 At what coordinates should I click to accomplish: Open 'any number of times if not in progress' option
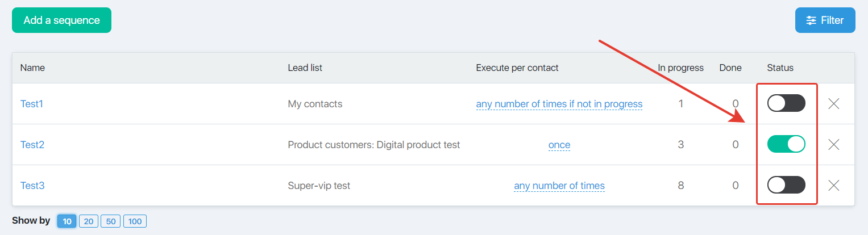click(559, 104)
